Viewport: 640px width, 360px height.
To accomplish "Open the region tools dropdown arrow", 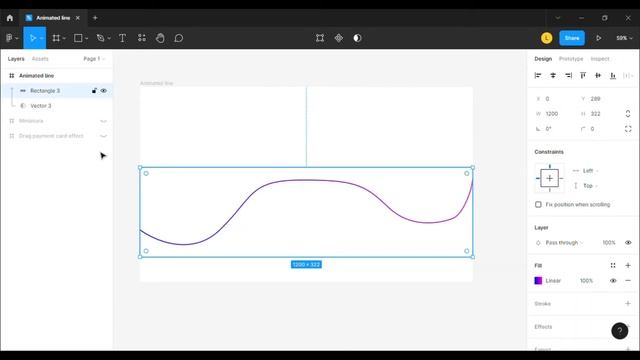I will tap(64, 38).
